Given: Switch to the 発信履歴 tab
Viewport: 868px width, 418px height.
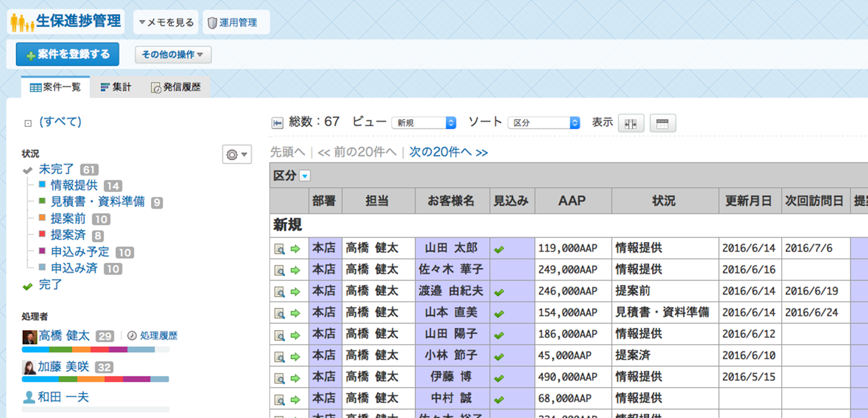Looking at the screenshot, I should pyautogui.click(x=176, y=87).
